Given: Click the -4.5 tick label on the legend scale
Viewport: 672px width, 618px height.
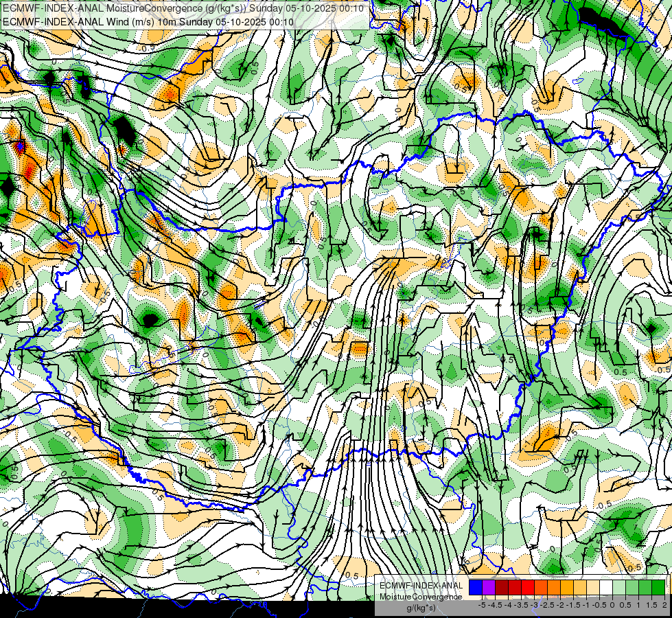Looking at the screenshot, I should pyautogui.click(x=496, y=605).
